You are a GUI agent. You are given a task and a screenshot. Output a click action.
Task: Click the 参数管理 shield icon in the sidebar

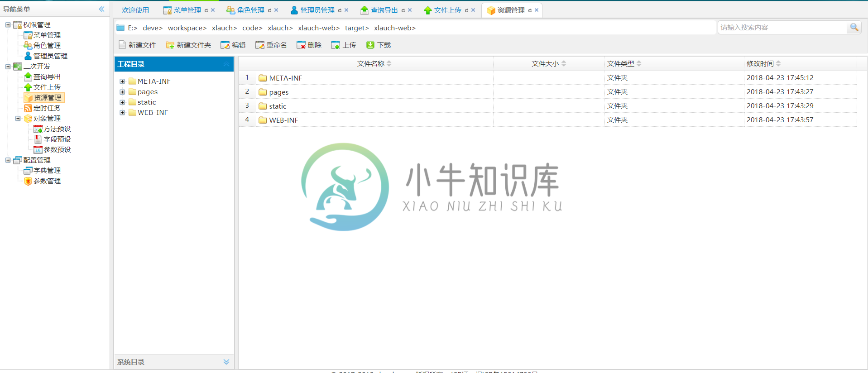point(28,181)
